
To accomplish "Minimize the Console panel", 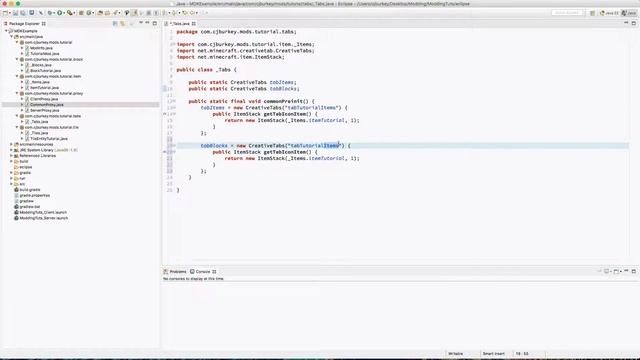I will (626, 271).
